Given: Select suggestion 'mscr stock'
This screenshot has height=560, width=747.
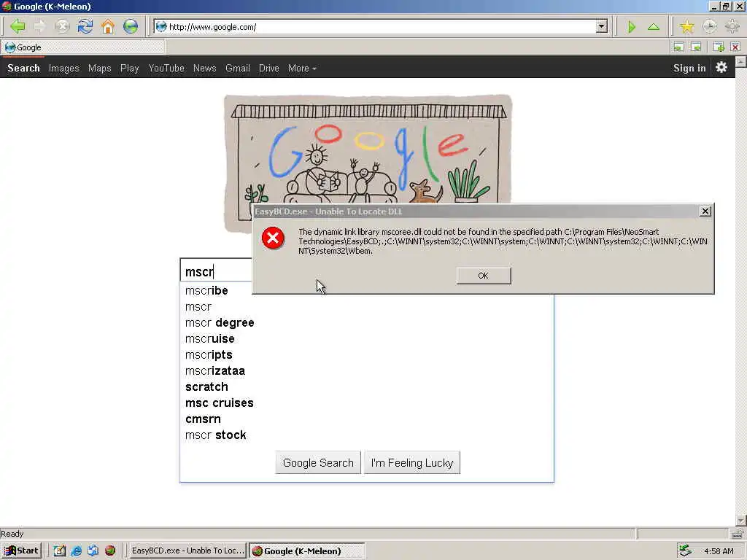Looking at the screenshot, I should click(x=216, y=435).
